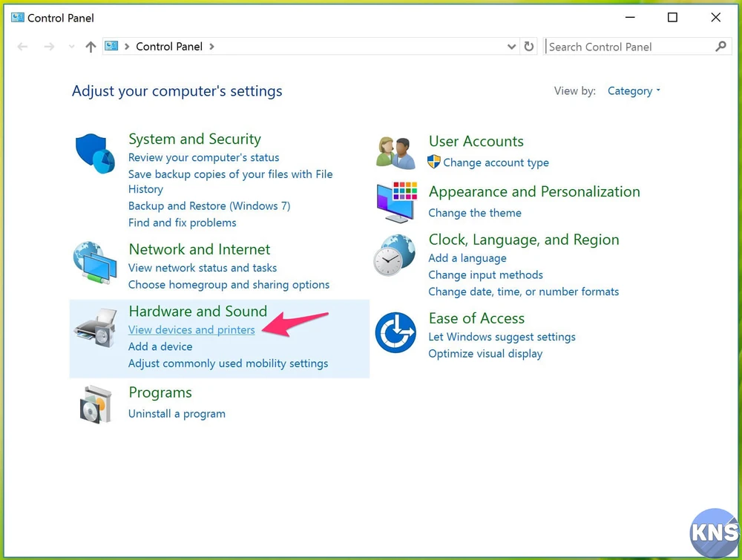Click the Back navigation arrow

point(22,46)
